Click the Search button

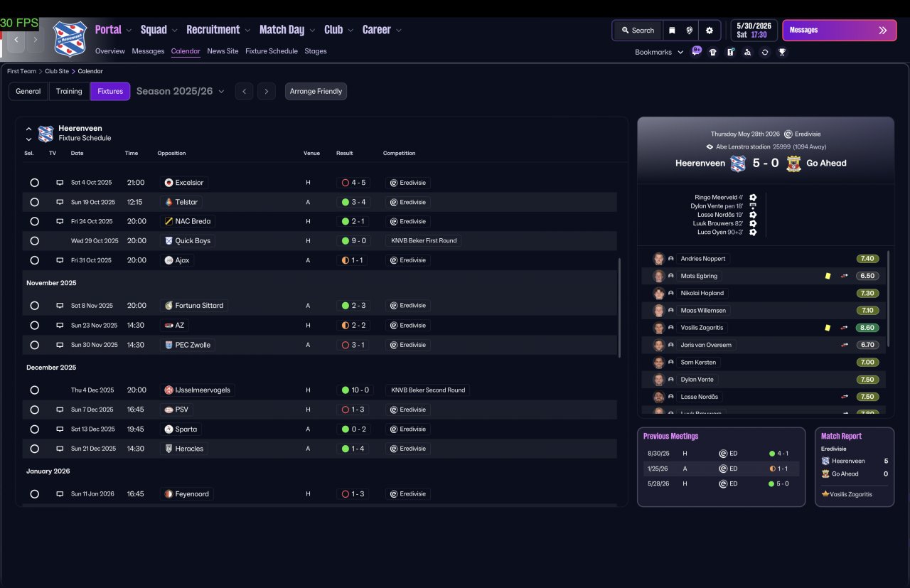point(638,31)
